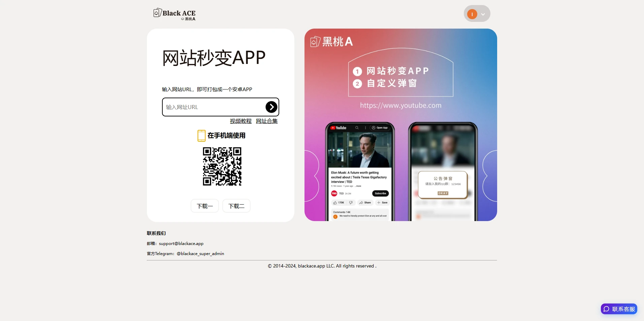Screen dimensions: 644x321
Task: Click 下载一 download button
Action: (x=204, y=206)
